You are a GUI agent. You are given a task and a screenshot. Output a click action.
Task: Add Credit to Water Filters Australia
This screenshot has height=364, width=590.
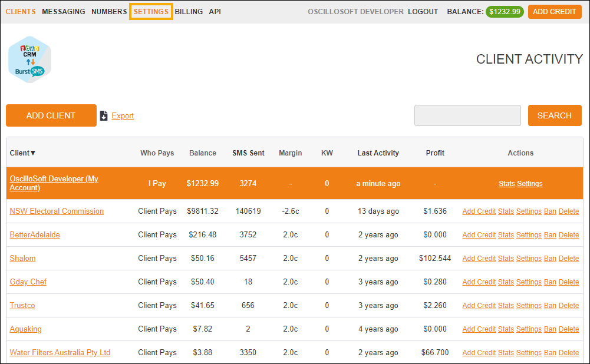(479, 353)
